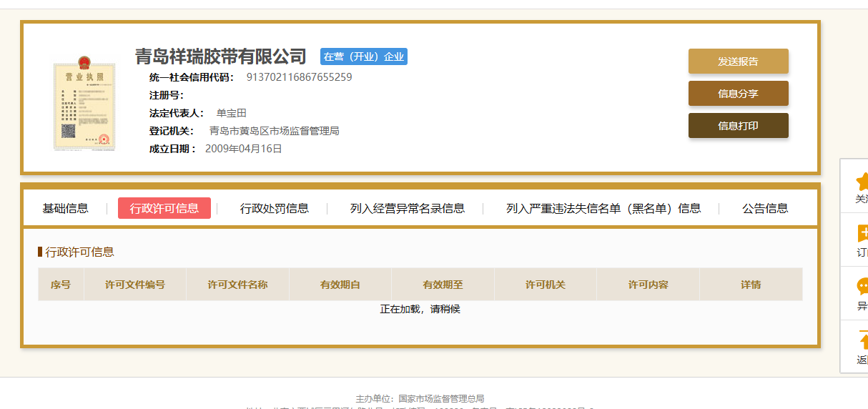Click the 正在加载，请稍候 loading message

[420, 309]
